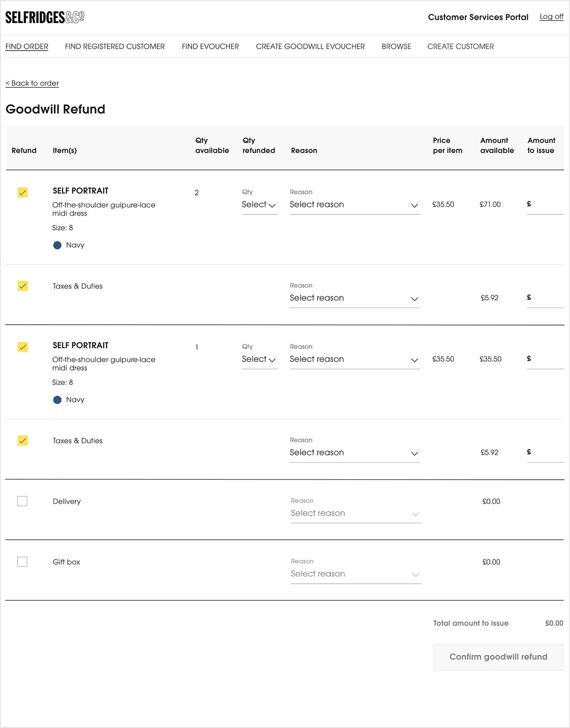
Task: Click amount to issue field for first Taxes & Duties
Action: tap(547, 298)
